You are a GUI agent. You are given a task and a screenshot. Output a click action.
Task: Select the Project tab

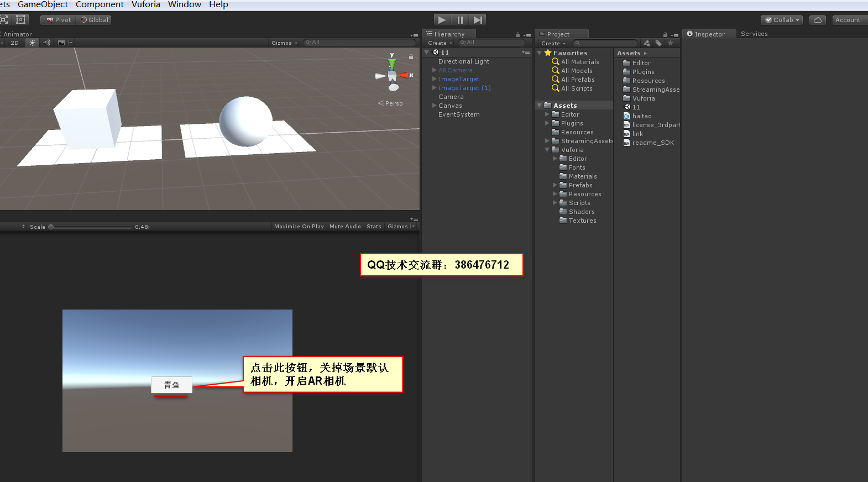(x=561, y=34)
